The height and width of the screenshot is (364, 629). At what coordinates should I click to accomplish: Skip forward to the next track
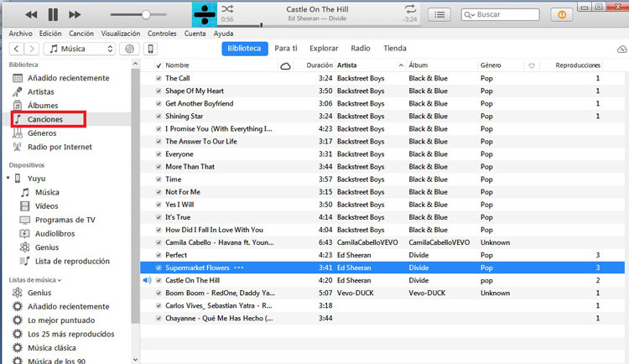pos(75,15)
